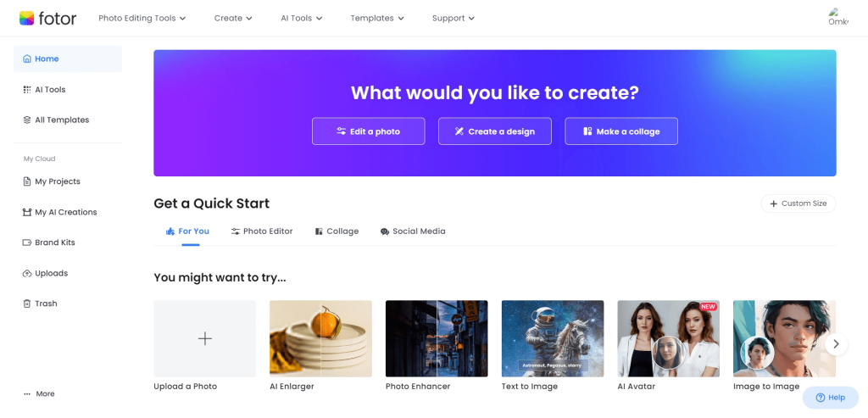Open My AI Creations icon in sidebar

[x=27, y=212]
